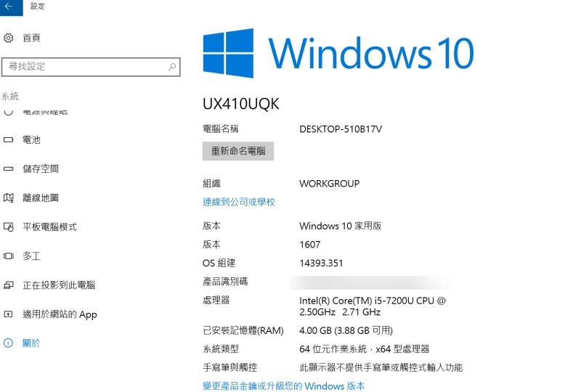Click the 設定 window title
581x392 pixels.
coord(38,7)
